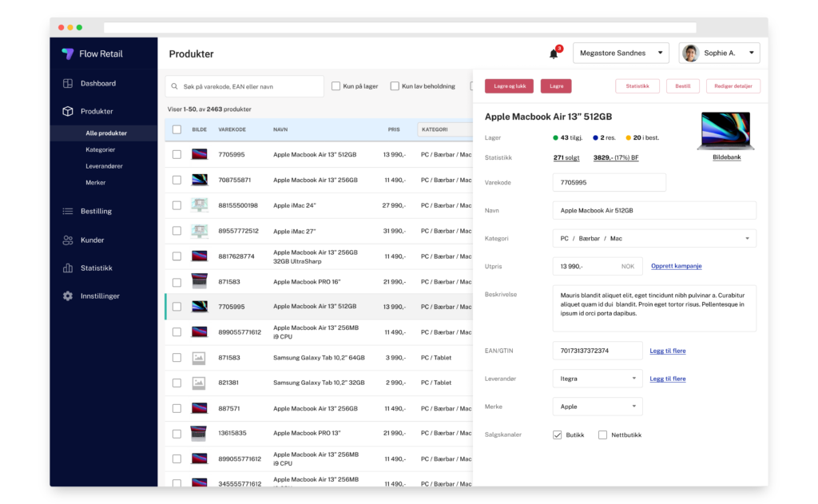Open thumbnail of product 8817628774
This screenshot has height=504, width=818.
[x=199, y=256]
